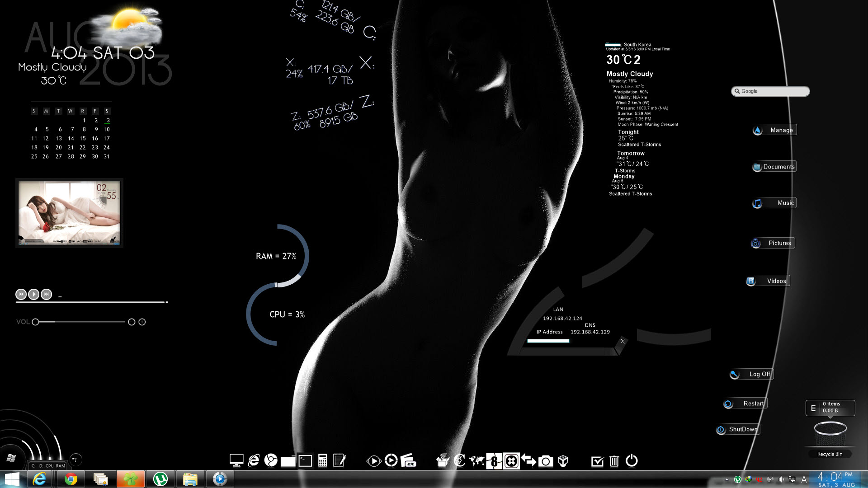Open the Music shortcut
Image resolution: width=868 pixels, height=488 pixels.
pos(774,203)
